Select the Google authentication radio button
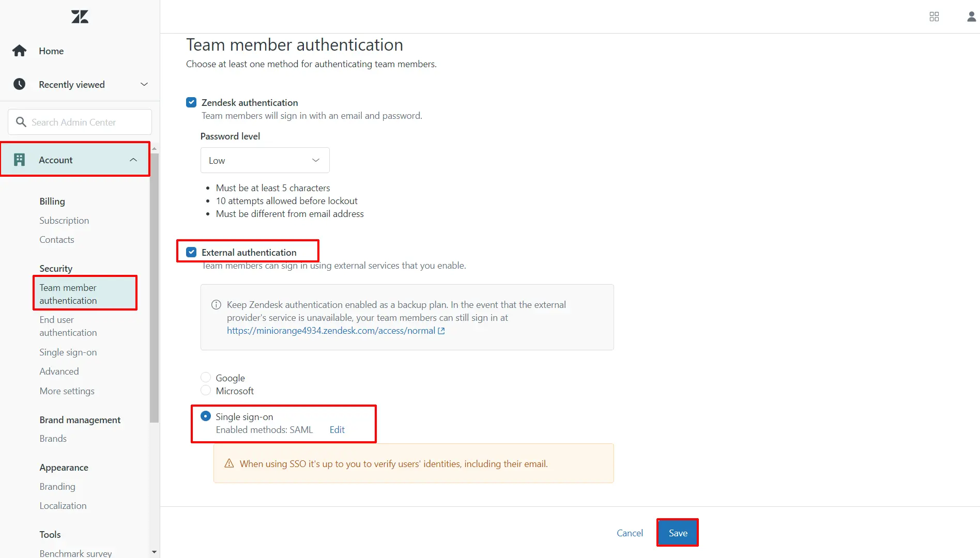Viewport: 980px width, 558px height. (x=206, y=377)
